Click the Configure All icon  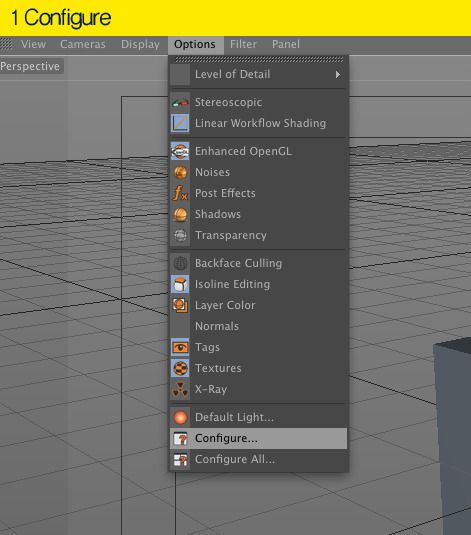click(x=180, y=460)
